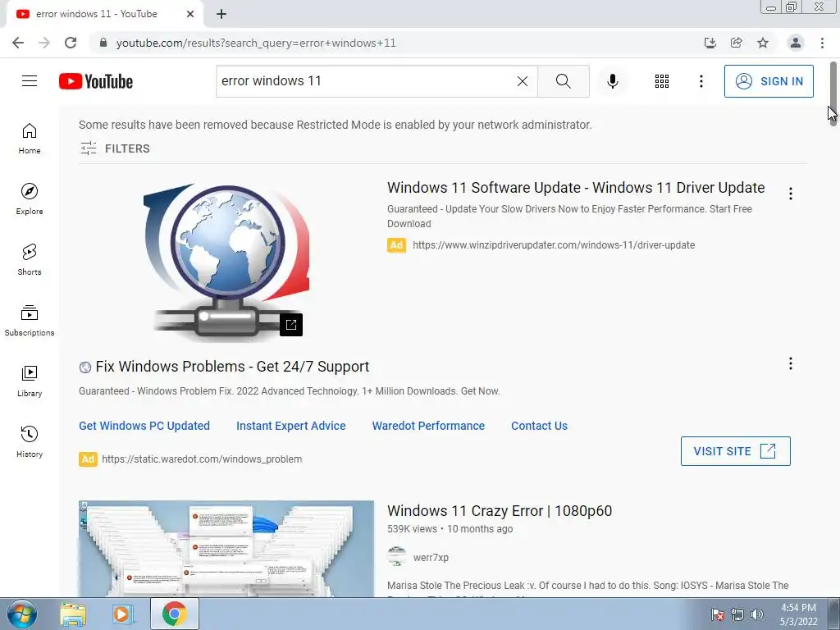Screen dimensions: 840x630
Task: Click the Action Center flag icon
Action: [x=717, y=614]
